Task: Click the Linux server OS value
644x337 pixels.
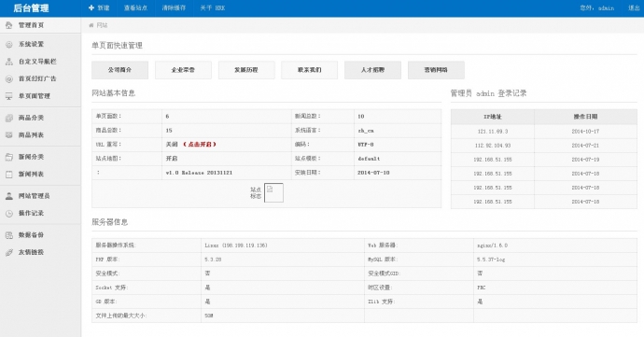Action: tap(236, 246)
